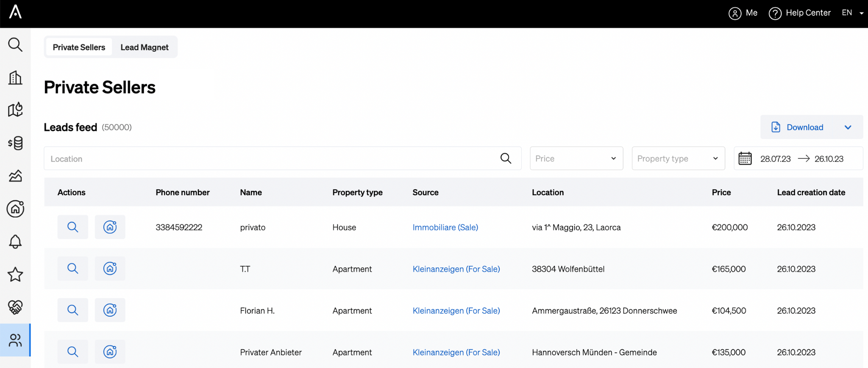This screenshot has width=868, height=368.
Task: Click the Location search input field
Action: 271,159
